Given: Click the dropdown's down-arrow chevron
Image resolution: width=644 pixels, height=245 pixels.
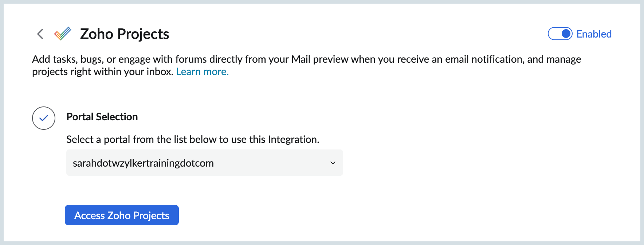Looking at the screenshot, I should pos(333,163).
